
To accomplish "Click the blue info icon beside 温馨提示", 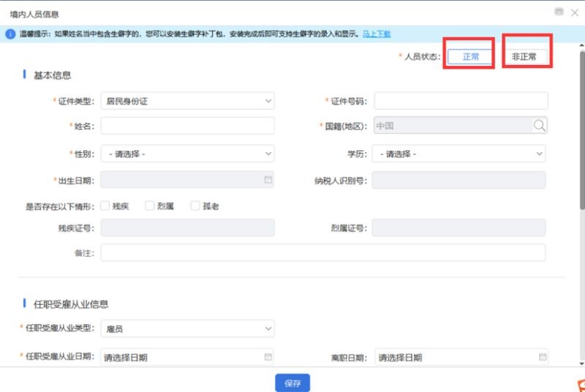I will click(x=10, y=34).
